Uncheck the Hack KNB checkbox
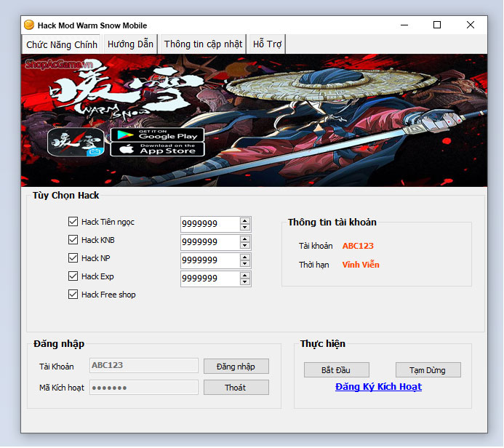This screenshot has height=448, width=504. (x=73, y=240)
